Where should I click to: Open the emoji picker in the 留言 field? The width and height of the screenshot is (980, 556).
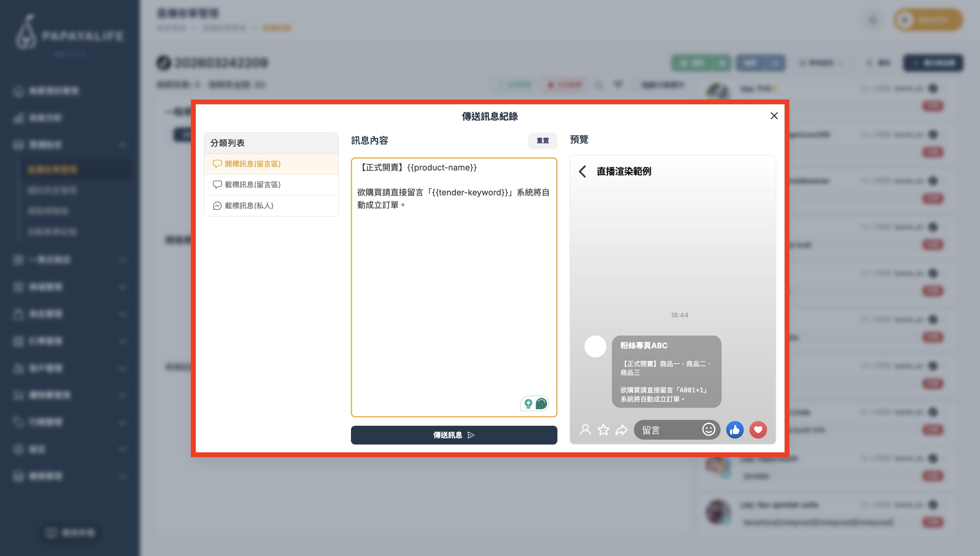708,430
